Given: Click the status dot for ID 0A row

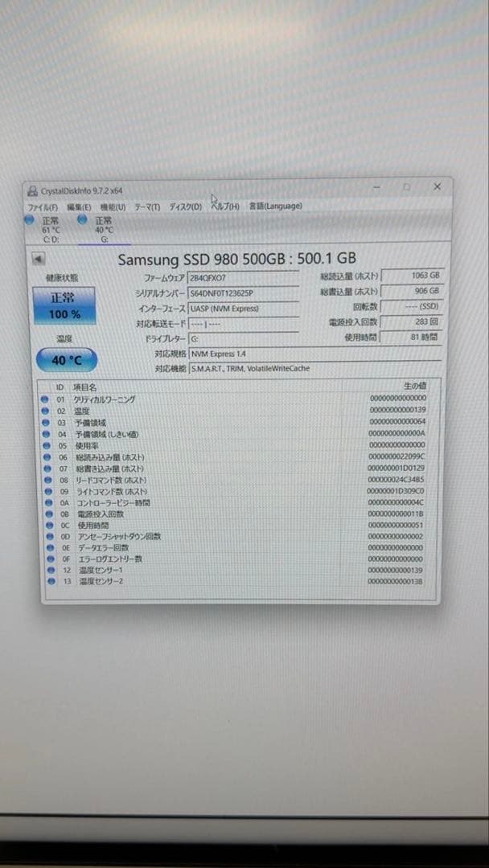Looking at the screenshot, I should (x=49, y=502).
